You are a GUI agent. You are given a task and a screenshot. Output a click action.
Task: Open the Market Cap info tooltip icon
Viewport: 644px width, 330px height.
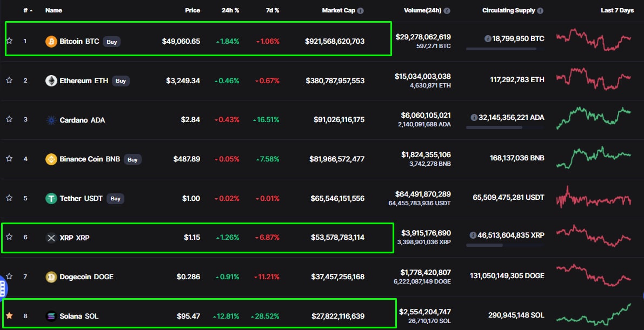point(361,11)
